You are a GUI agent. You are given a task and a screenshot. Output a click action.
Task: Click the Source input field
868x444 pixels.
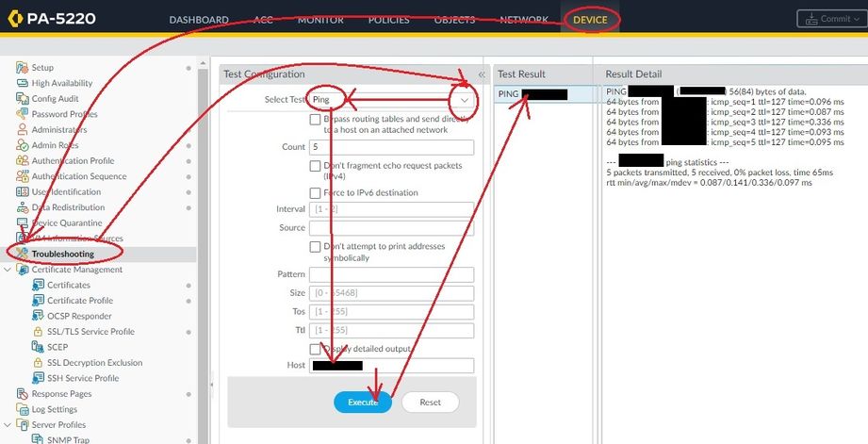[391, 228]
